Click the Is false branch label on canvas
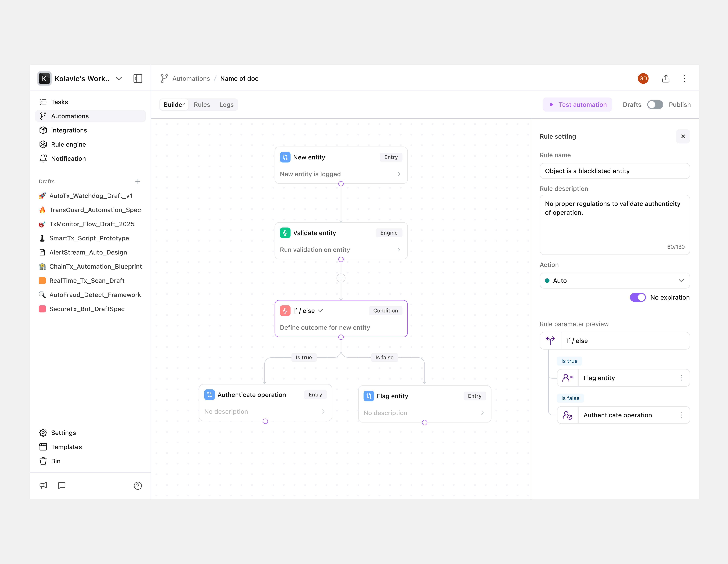The width and height of the screenshot is (728, 564). tap(384, 357)
